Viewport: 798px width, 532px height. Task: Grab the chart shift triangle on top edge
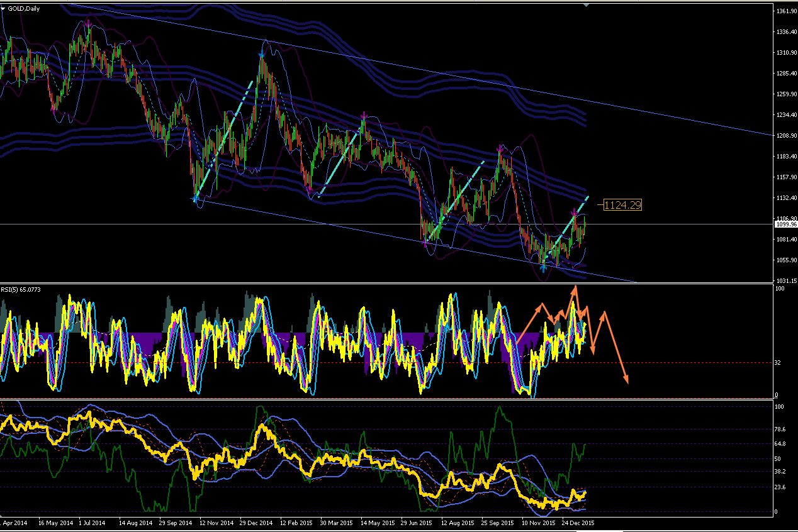tap(587, 4)
